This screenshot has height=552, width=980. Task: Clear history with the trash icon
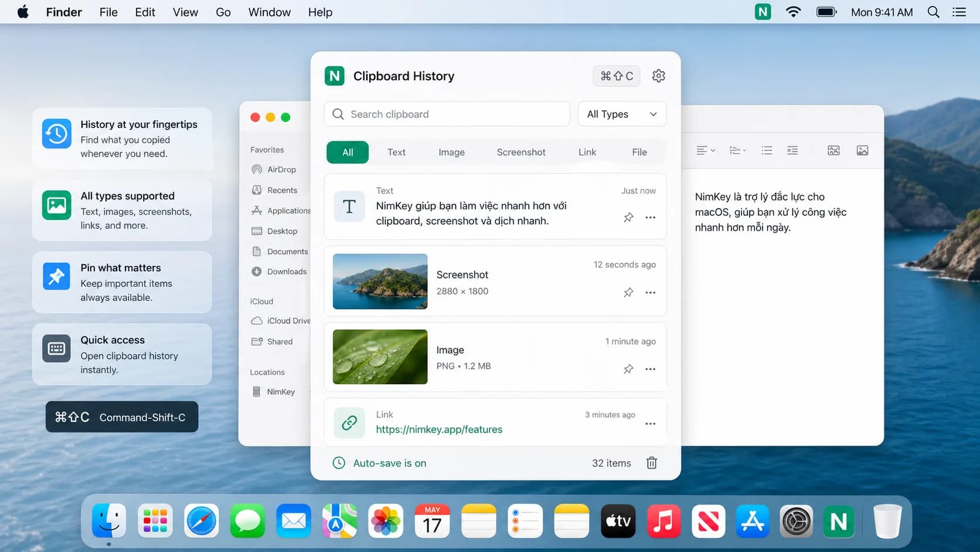click(651, 463)
